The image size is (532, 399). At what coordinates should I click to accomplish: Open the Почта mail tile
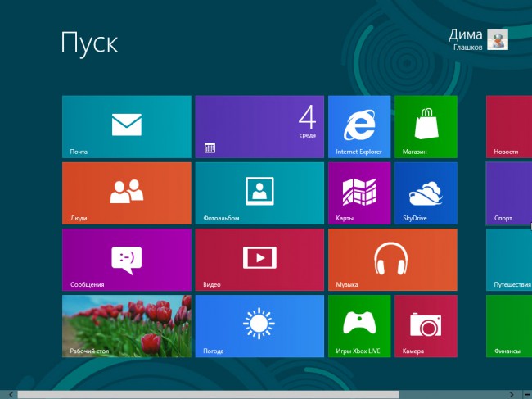[127, 127]
